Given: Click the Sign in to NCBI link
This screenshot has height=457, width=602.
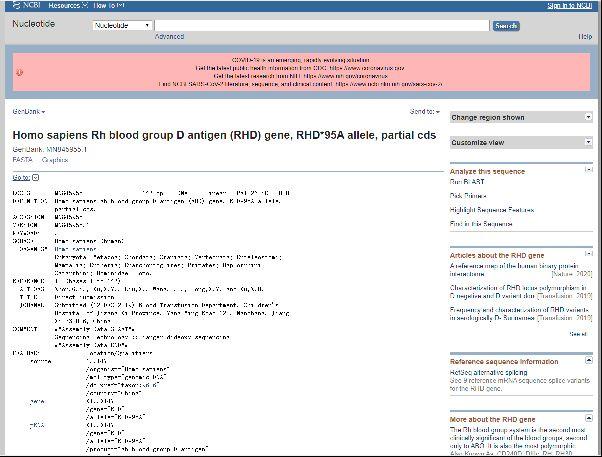Looking at the screenshot, I should click(569, 6).
